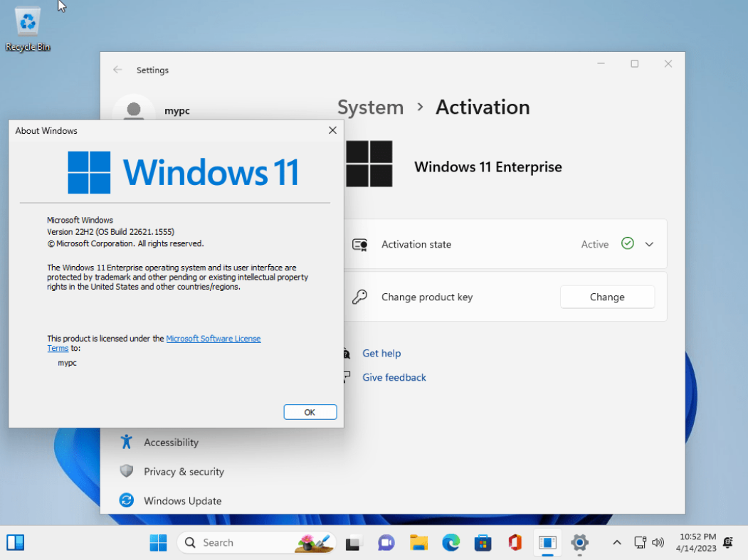Image resolution: width=748 pixels, height=560 pixels.
Task: Launch Microsoft Edge from the taskbar
Action: point(451,543)
